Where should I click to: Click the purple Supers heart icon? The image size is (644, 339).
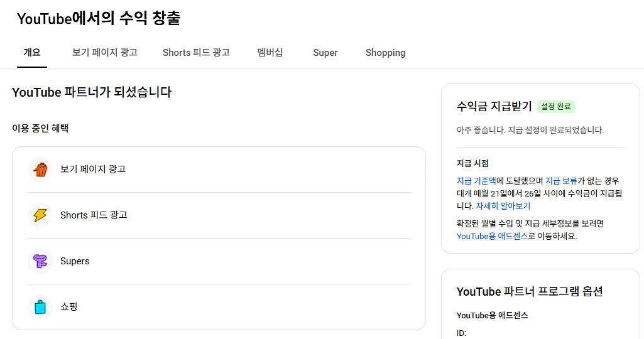(x=40, y=261)
